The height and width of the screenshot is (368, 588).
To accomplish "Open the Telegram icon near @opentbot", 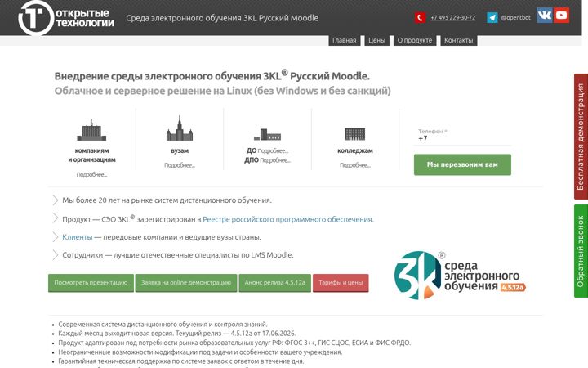I will [x=492, y=18].
